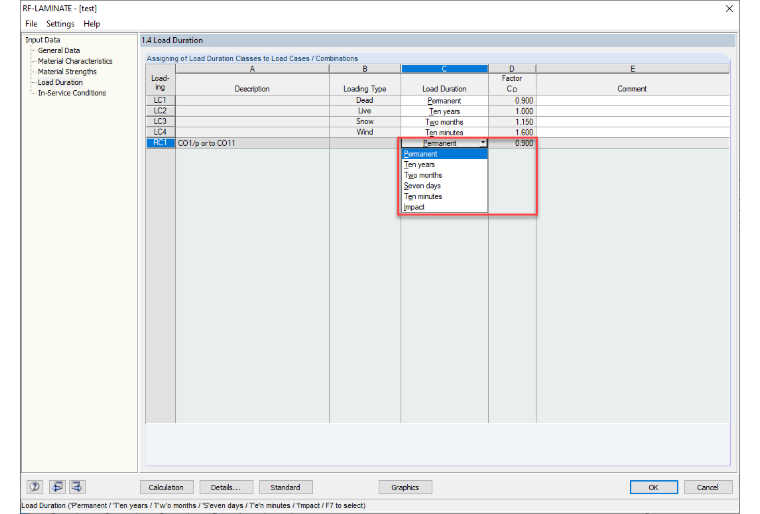This screenshot has width=760, height=514.
Task: Click the Snow loading type cell
Action: (x=365, y=122)
